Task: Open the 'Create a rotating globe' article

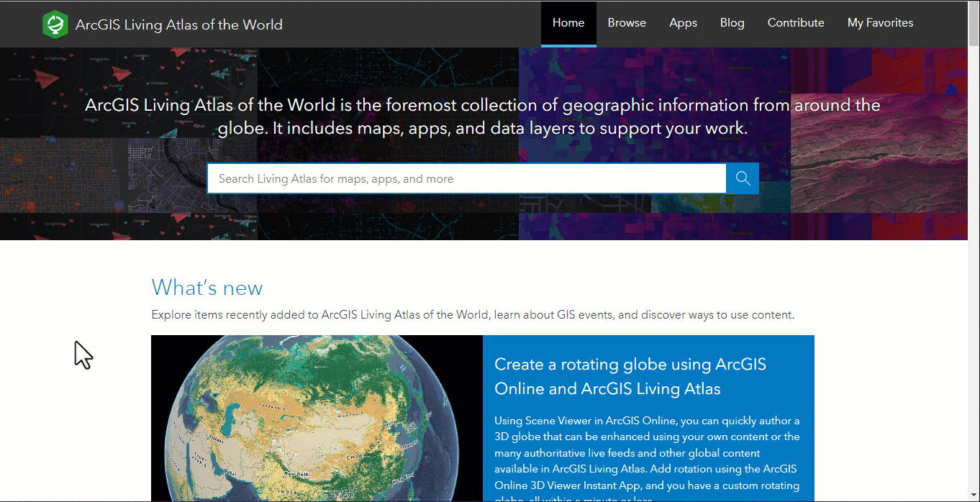Action: pos(630,376)
